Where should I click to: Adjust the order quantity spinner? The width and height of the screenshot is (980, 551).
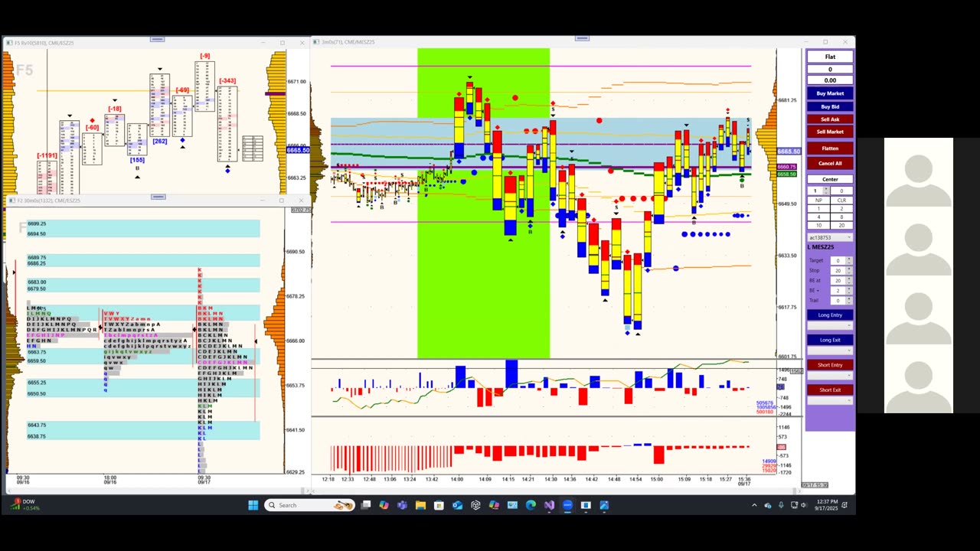coord(826,191)
